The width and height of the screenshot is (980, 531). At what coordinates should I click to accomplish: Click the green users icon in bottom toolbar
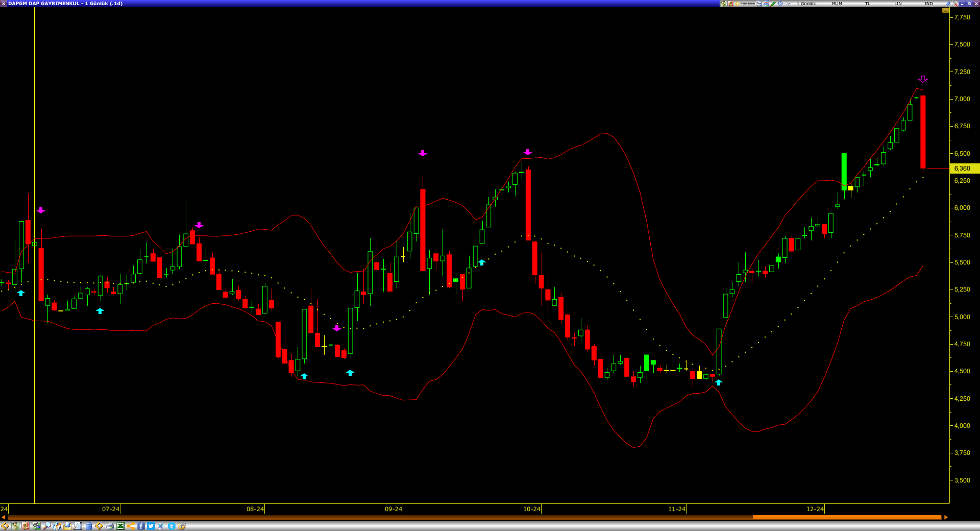37,526
